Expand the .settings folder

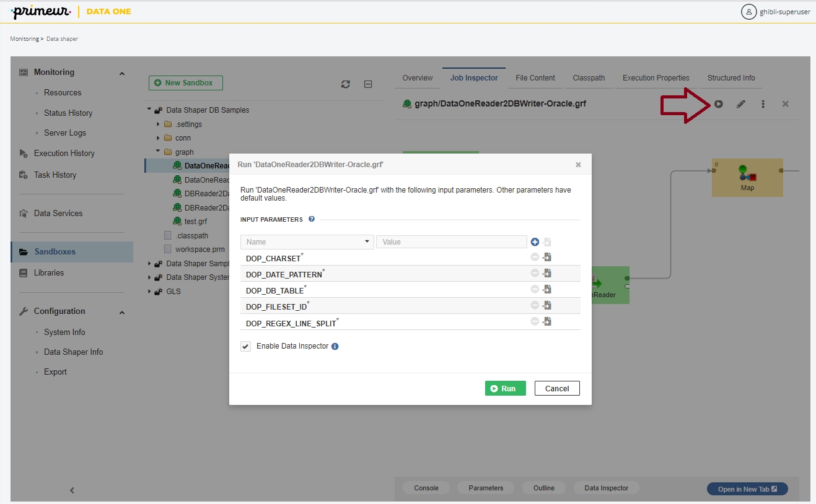tap(159, 124)
